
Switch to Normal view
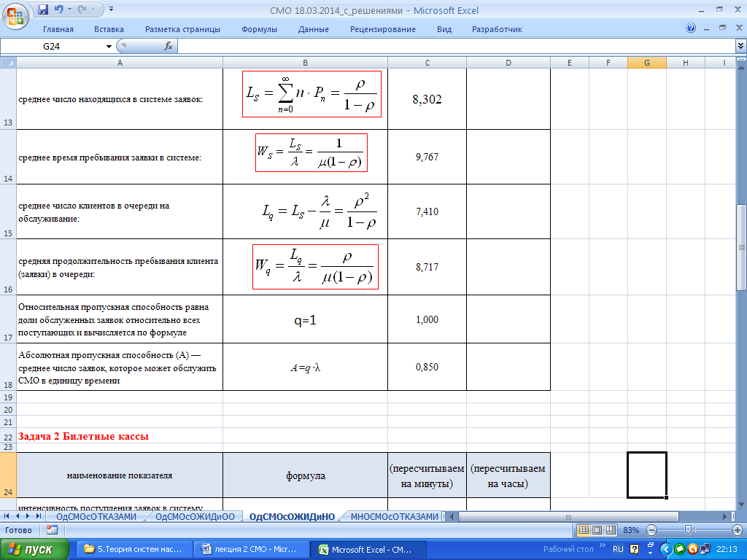click(584, 529)
